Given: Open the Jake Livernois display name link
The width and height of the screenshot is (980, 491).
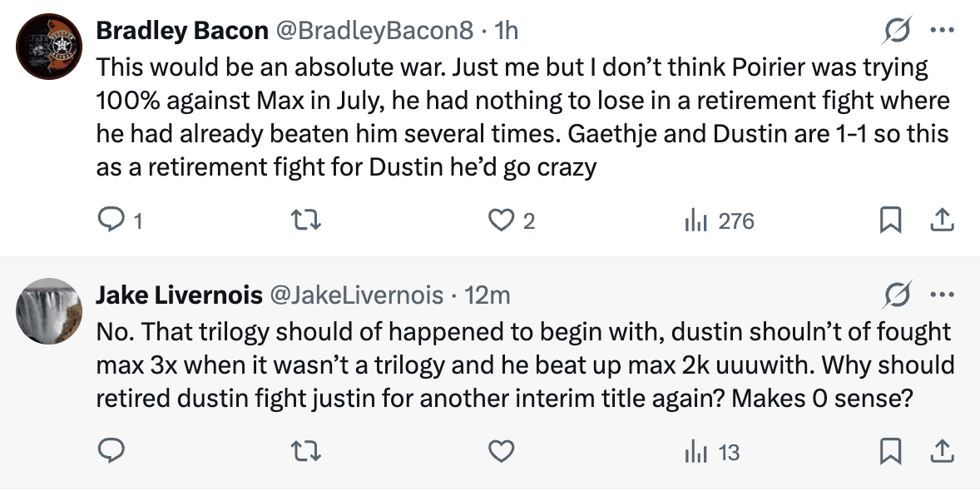Looking at the screenshot, I should coord(180,295).
